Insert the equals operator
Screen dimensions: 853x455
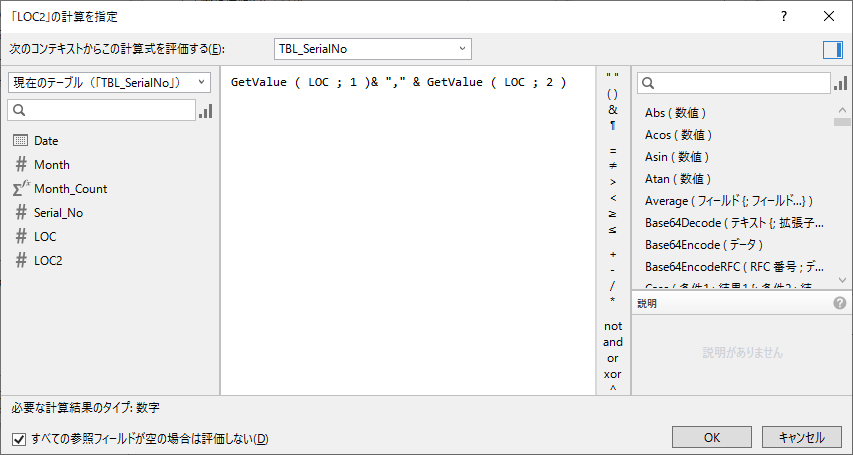coord(613,150)
